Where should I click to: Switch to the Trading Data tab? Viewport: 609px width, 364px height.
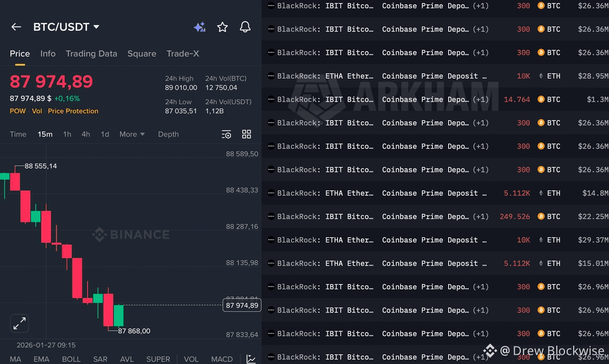point(91,53)
